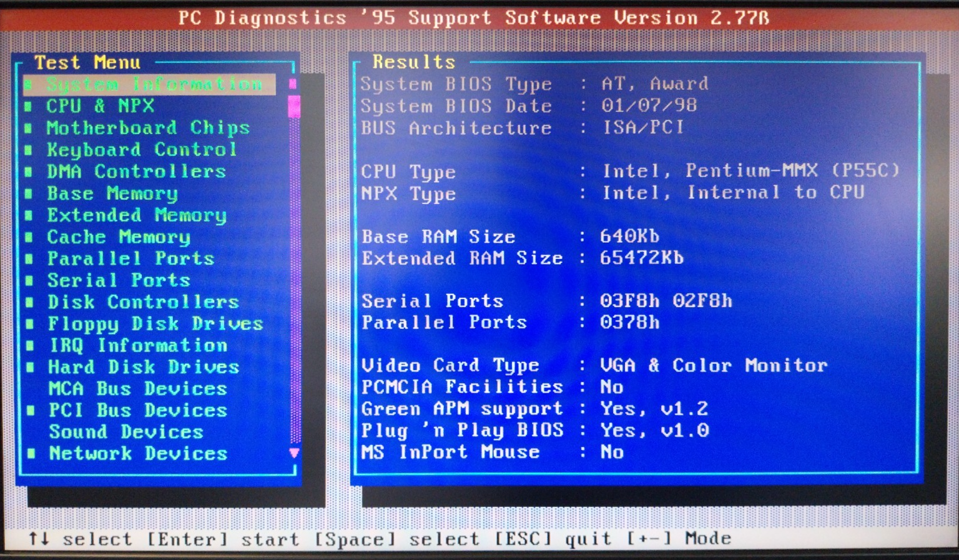Viewport: 959px width, 560px height.
Task: Click Base RAM Size value '640Kb'
Action: (629, 236)
